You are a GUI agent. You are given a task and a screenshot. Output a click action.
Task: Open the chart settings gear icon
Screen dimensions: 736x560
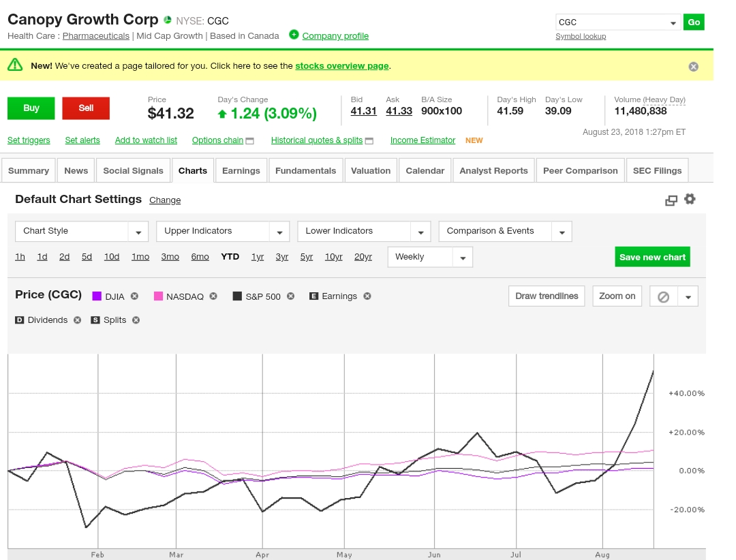[690, 199]
